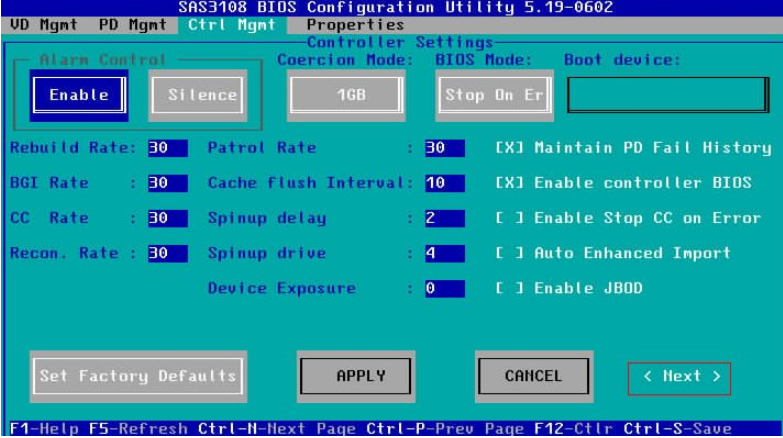Click the APPLY button

coord(356,376)
